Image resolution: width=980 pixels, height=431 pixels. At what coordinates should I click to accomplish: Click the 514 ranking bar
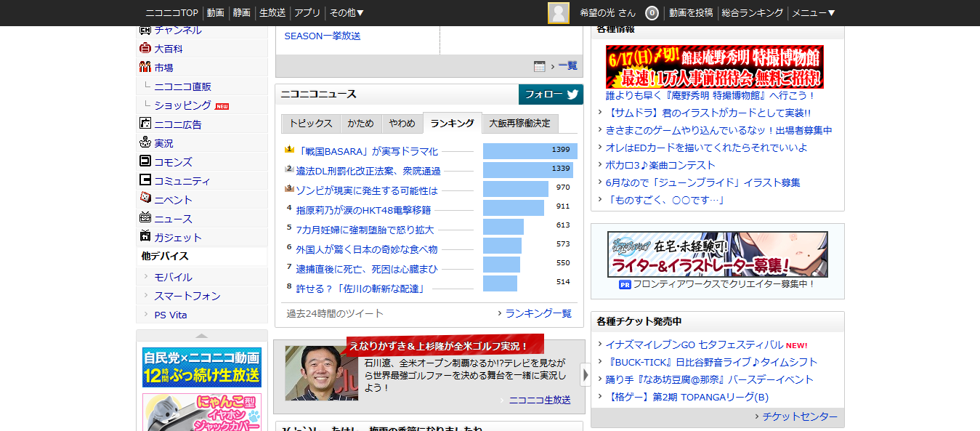501,283
